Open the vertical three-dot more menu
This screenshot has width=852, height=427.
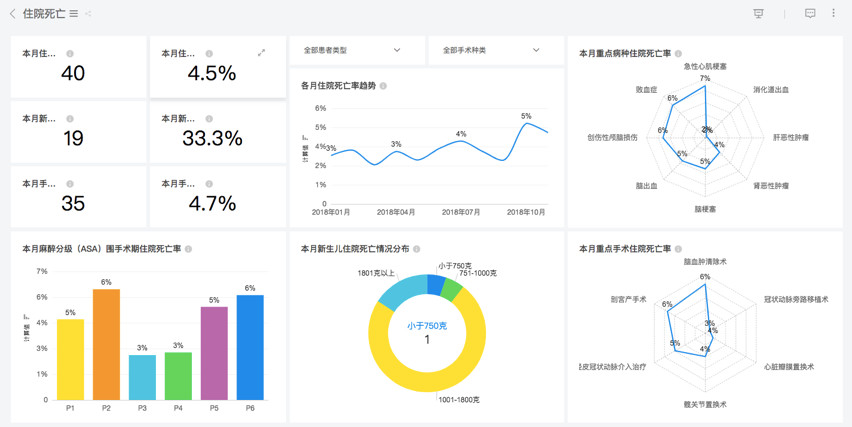[x=834, y=13]
